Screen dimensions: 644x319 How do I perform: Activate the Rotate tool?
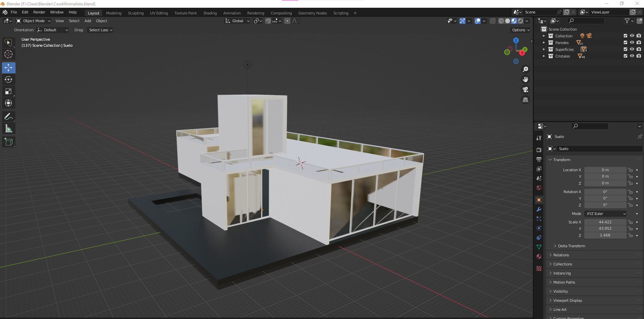(x=8, y=79)
